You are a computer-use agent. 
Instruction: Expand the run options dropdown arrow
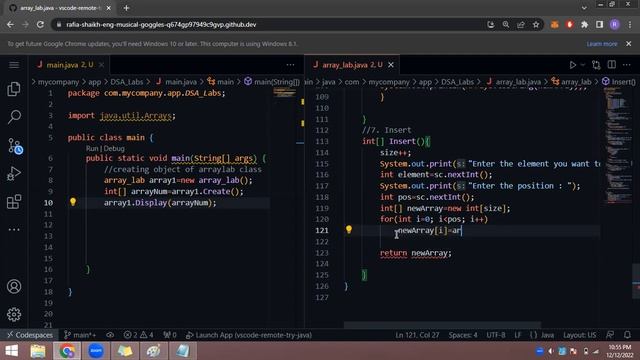point(583,65)
